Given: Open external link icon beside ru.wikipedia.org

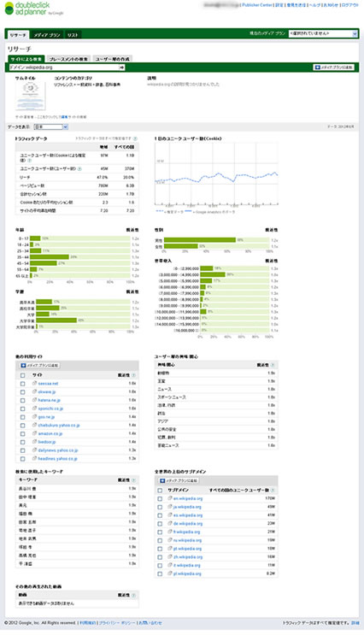Looking at the screenshot, I should [x=170, y=540].
